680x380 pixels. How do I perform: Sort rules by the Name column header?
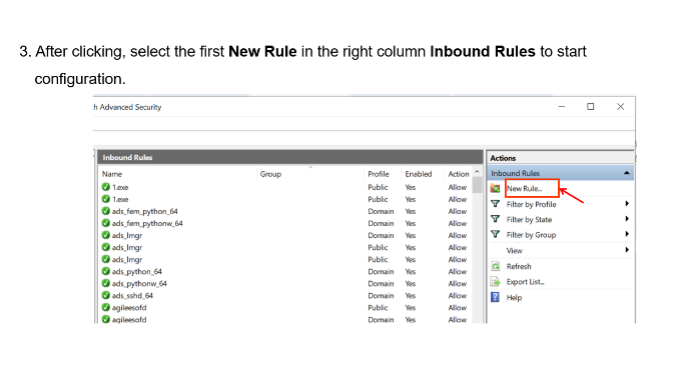coord(112,174)
